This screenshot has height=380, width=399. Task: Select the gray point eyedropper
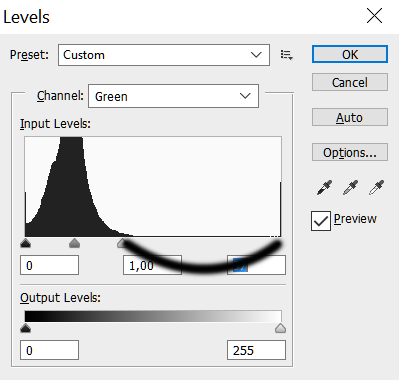click(350, 188)
